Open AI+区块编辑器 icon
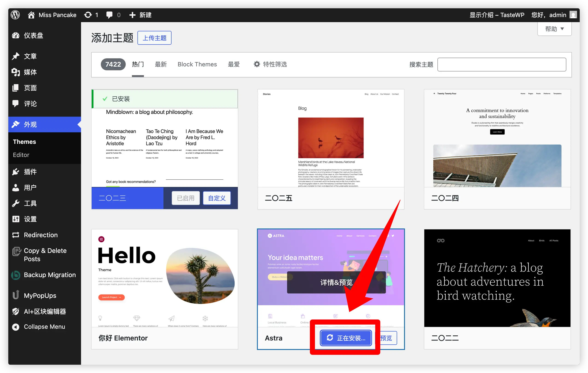The width and height of the screenshot is (588, 373). click(16, 311)
